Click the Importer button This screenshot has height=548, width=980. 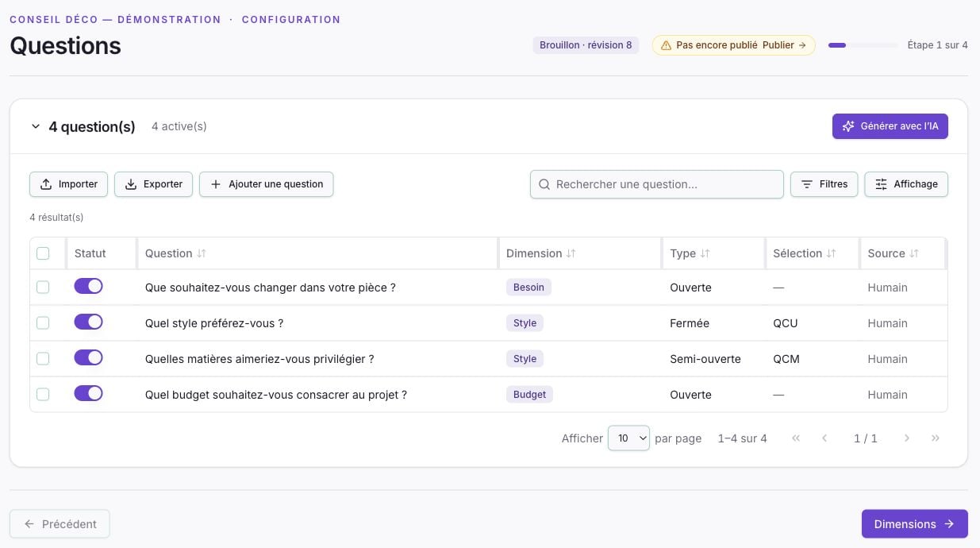(x=68, y=184)
